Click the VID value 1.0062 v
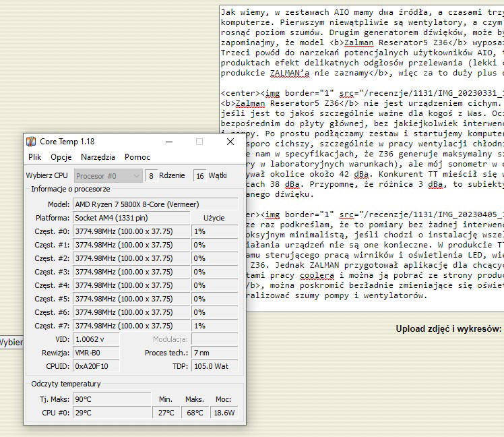The image size is (504, 437). point(96,339)
